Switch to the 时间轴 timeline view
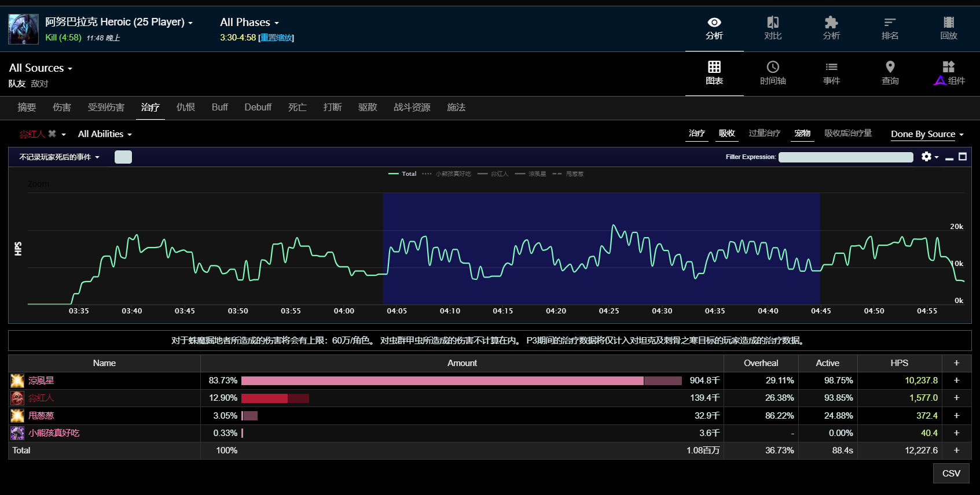 (773, 73)
